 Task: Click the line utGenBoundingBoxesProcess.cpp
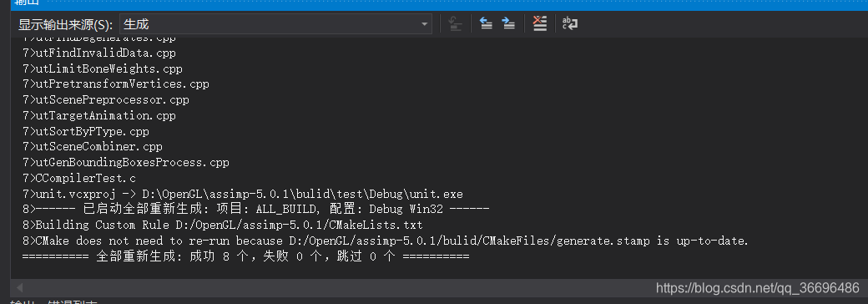coord(126,163)
